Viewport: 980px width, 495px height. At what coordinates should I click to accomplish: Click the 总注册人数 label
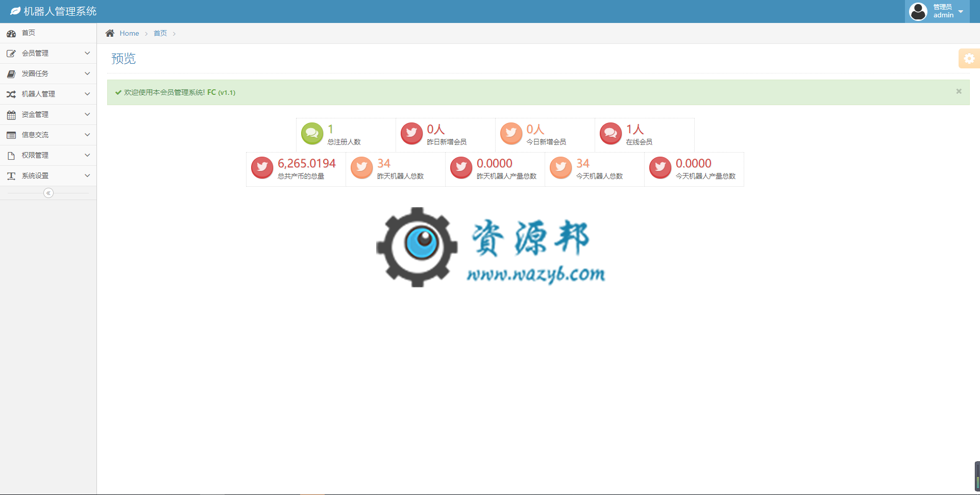tap(344, 142)
